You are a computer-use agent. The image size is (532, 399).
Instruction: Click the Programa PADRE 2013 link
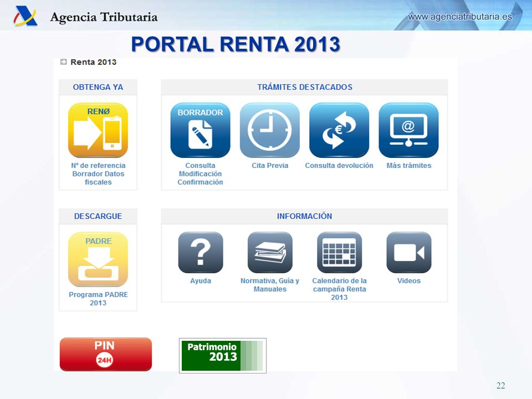[x=98, y=299]
